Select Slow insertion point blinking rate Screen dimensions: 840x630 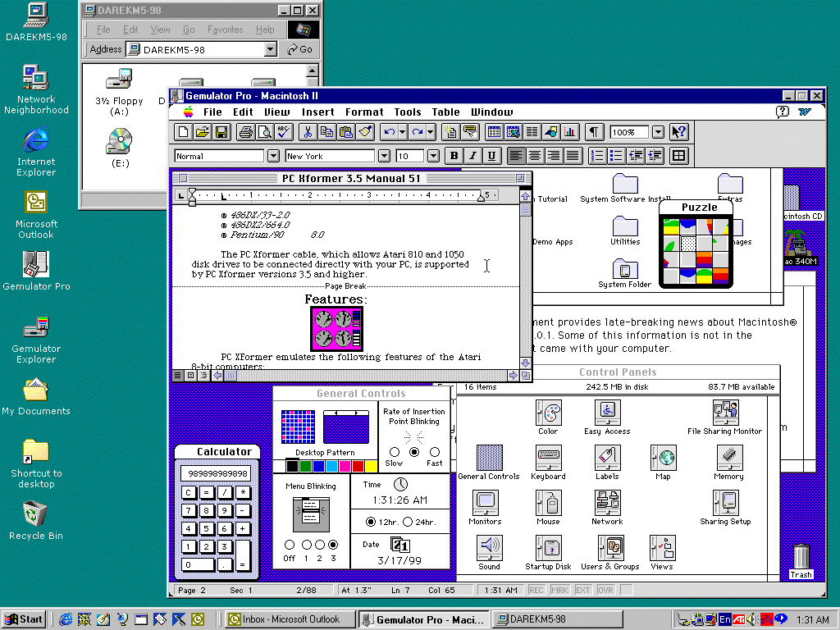395,452
